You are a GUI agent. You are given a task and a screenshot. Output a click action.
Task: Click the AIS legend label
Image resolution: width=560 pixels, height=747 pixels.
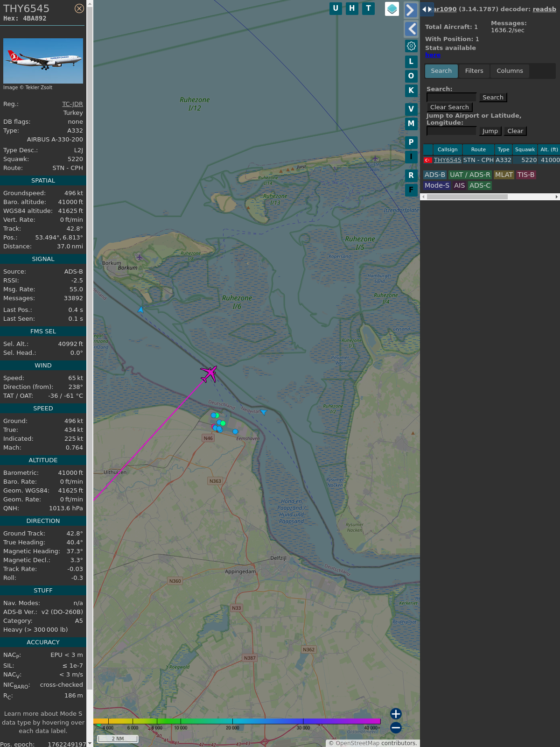tap(460, 185)
